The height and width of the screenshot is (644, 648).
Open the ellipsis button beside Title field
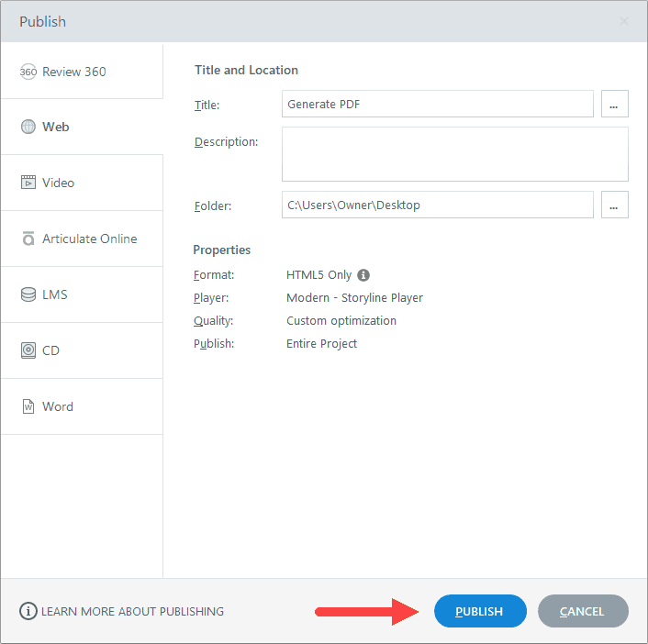click(x=615, y=104)
